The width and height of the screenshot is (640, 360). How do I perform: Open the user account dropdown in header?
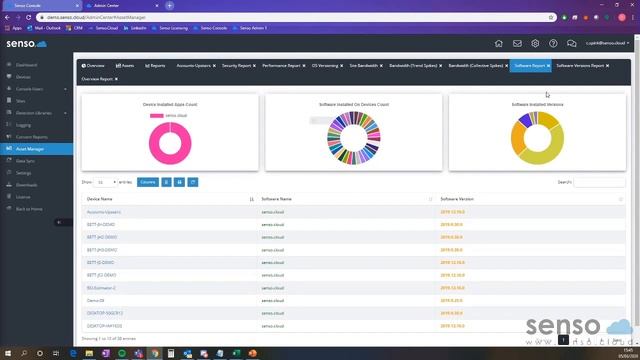point(607,43)
